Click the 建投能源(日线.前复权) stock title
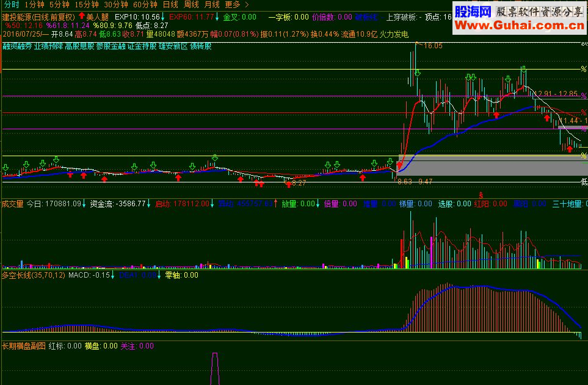Screen dimensions: 588x385 pyautogui.click(x=38, y=17)
